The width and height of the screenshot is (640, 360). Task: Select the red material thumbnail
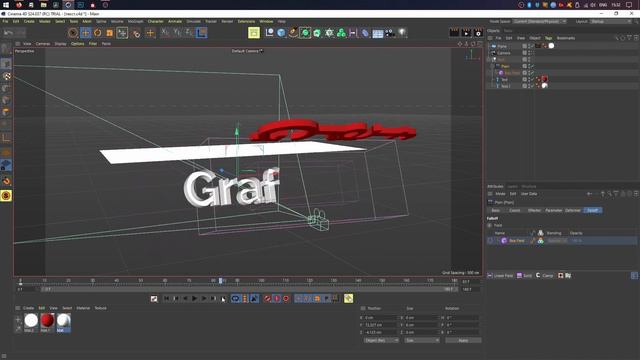tap(47, 321)
